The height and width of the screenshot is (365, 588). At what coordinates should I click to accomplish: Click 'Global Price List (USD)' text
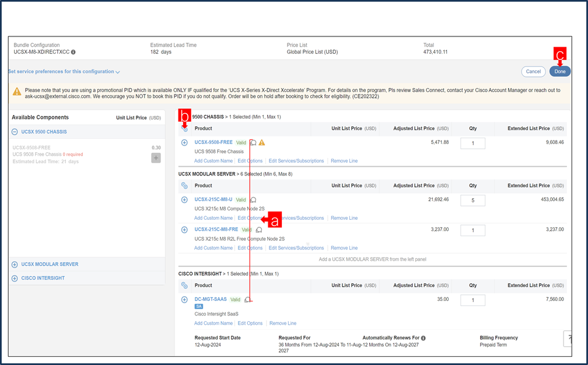pos(313,52)
